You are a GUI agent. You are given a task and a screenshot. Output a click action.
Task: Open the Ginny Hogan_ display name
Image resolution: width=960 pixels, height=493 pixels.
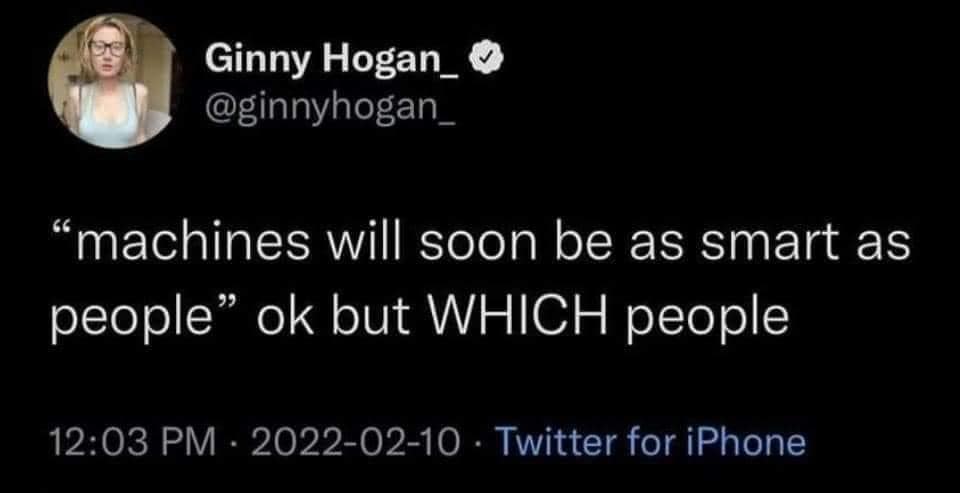pos(331,61)
